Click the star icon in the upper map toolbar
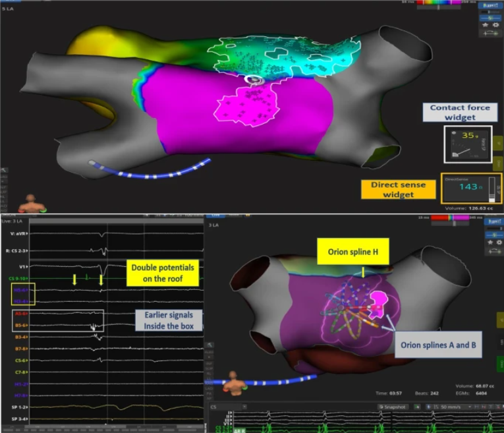This screenshot has height=433, width=504. 485,25
